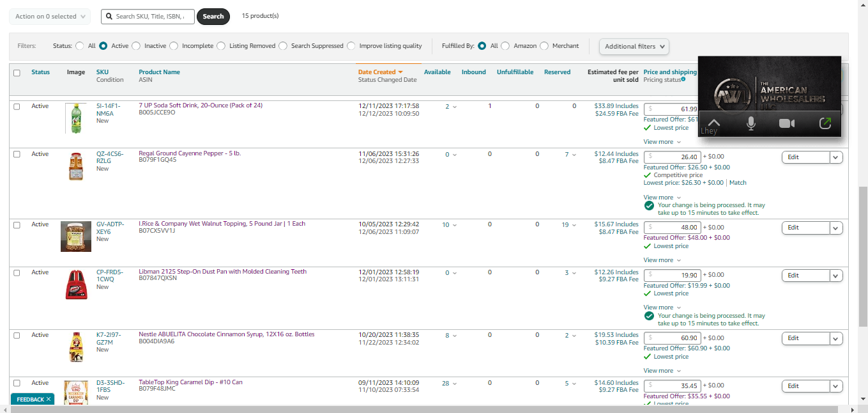Edit price field showing 26.40
This screenshot has width=868, height=413.
[x=673, y=157]
